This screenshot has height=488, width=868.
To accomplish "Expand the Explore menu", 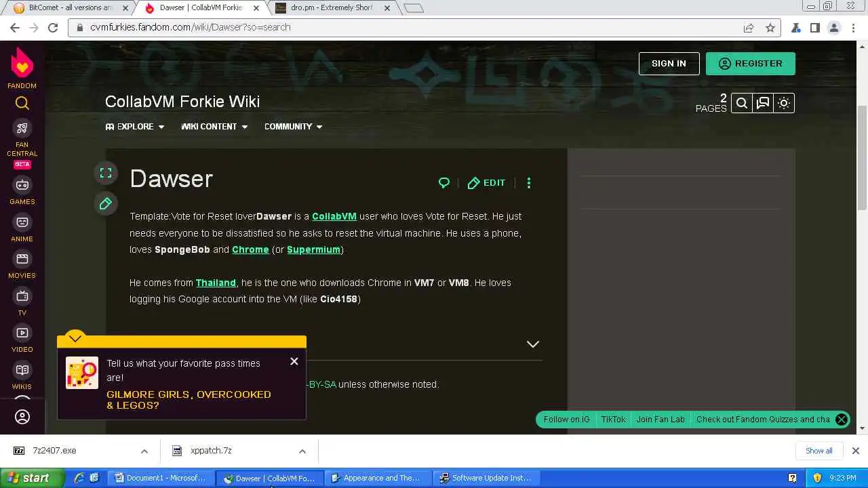I will 135,127.
